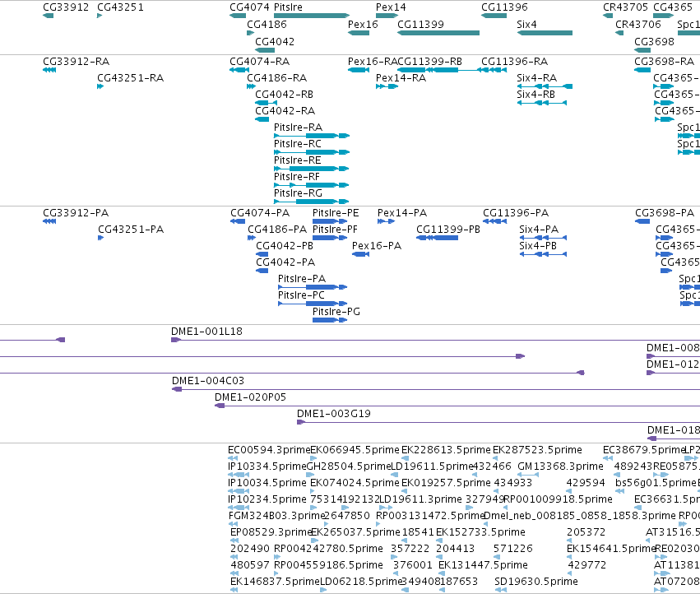Click protein Pitslre-PF
The image size is (700, 594).
330,238
